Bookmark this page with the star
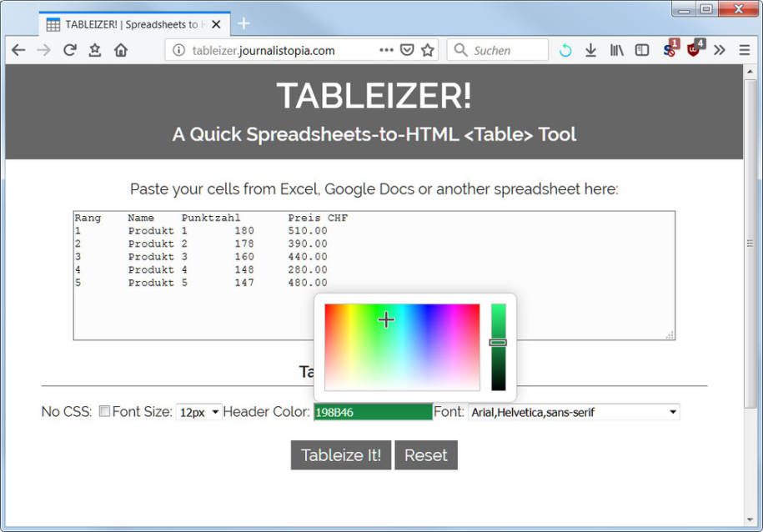The height and width of the screenshot is (532, 763). (x=427, y=50)
